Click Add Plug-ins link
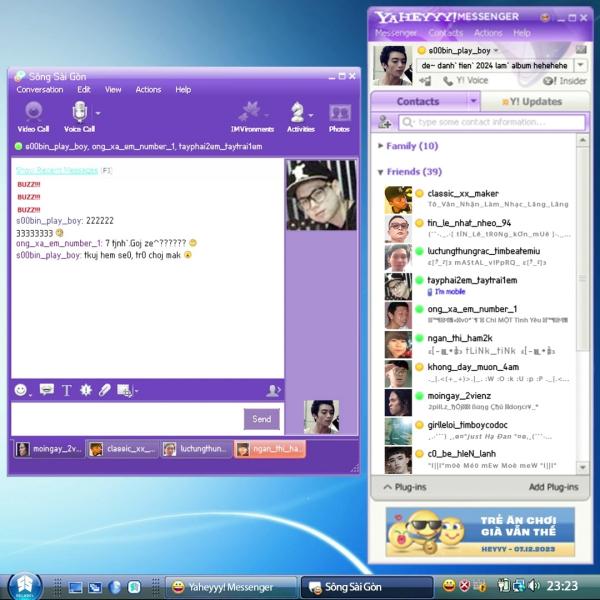 pos(553,487)
